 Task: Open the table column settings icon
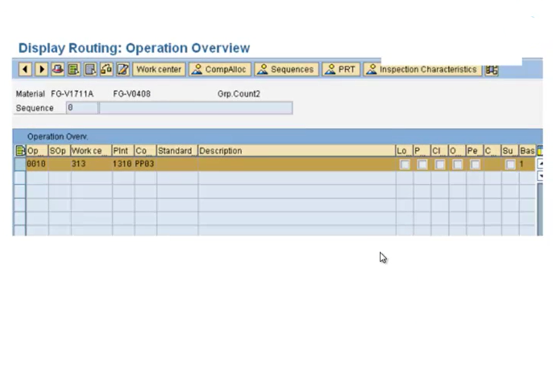(539, 151)
